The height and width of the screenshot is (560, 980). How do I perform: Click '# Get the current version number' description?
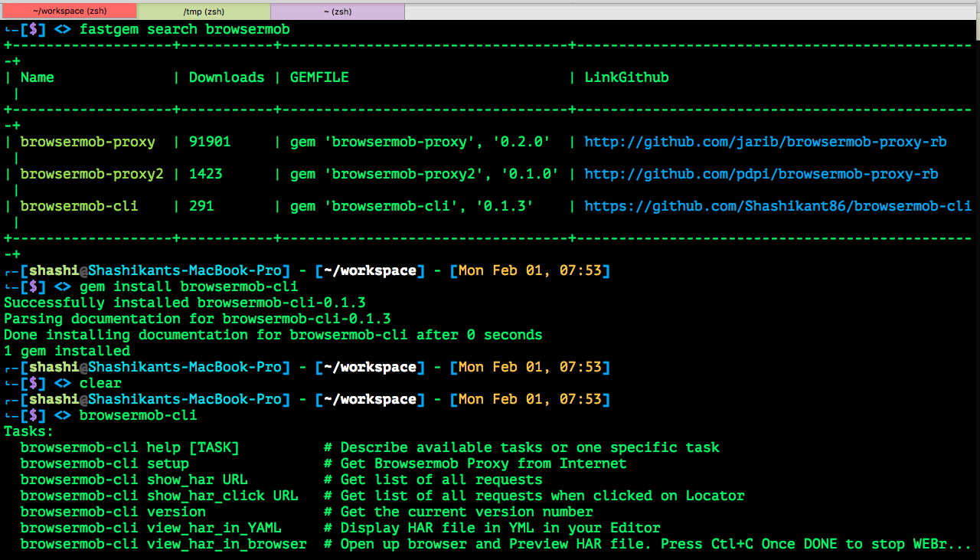pos(459,512)
